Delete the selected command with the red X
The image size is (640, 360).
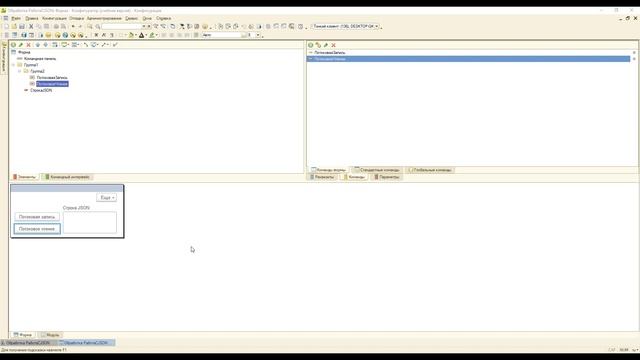click(333, 45)
